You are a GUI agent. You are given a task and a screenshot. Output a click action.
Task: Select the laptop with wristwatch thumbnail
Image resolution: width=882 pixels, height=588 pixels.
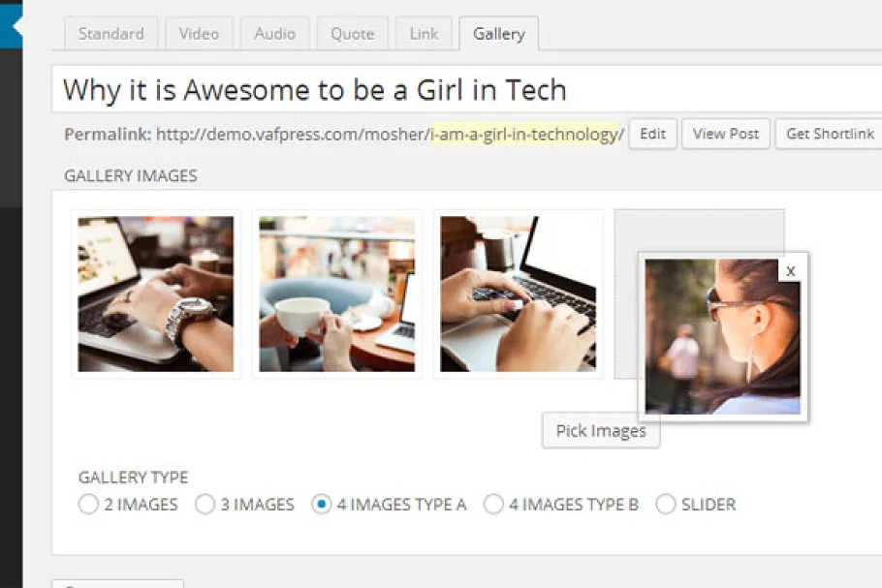[x=156, y=294]
